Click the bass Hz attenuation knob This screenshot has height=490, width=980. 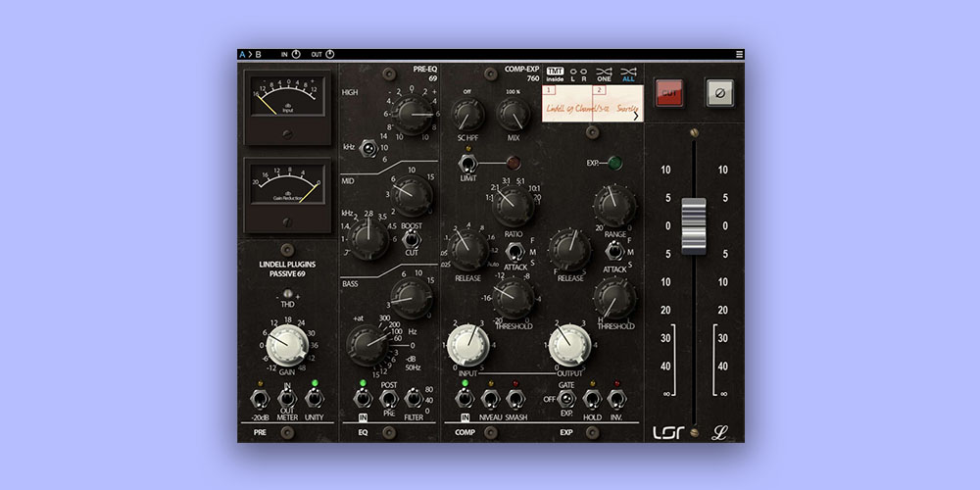click(x=367, y=345)
